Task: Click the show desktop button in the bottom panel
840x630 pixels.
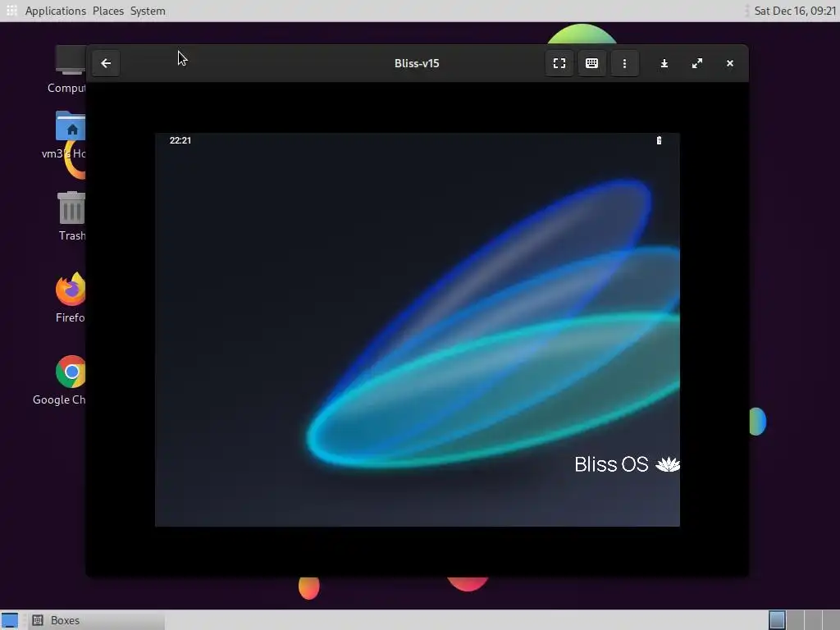Action: click(10, 620)
